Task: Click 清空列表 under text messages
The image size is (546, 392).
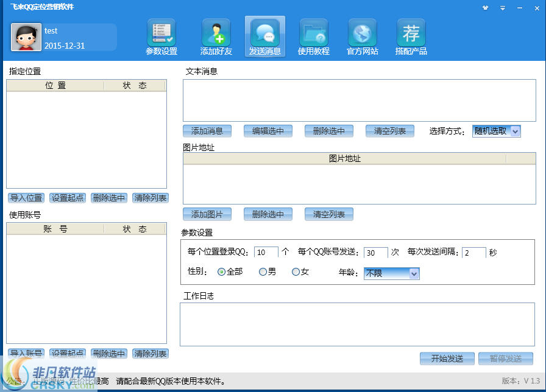Action: click(390, 131)
